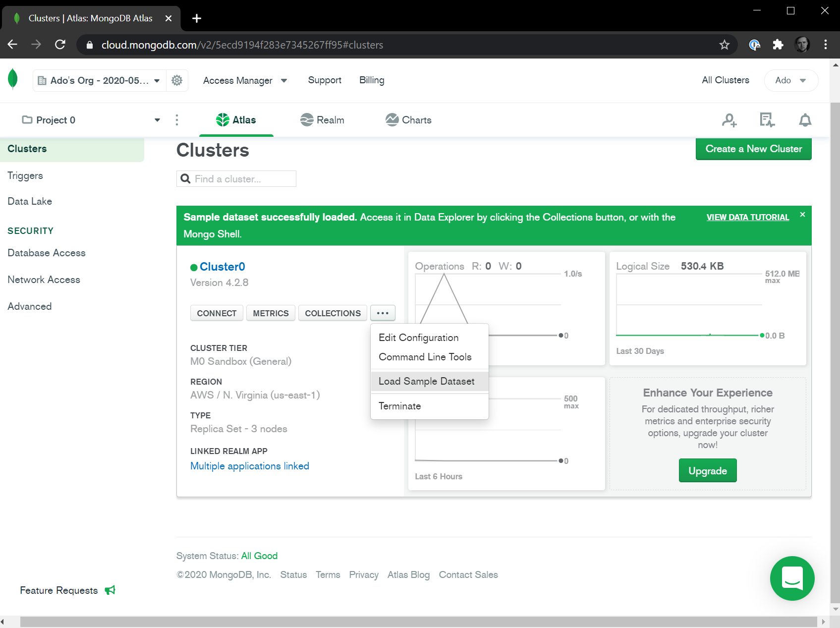Open the browser extensions puzzle icon
The image size is (840, 628).
tap(778, 45)
